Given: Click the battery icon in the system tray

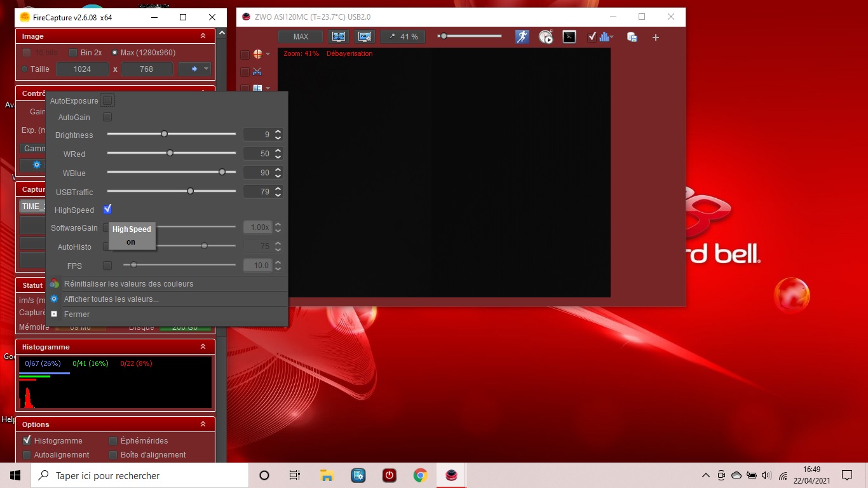Looking at the screenshot, I should pos(751,475).
